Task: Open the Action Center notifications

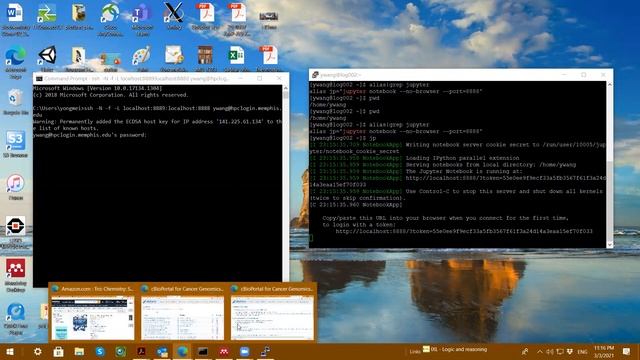Action: click(627, 351)
